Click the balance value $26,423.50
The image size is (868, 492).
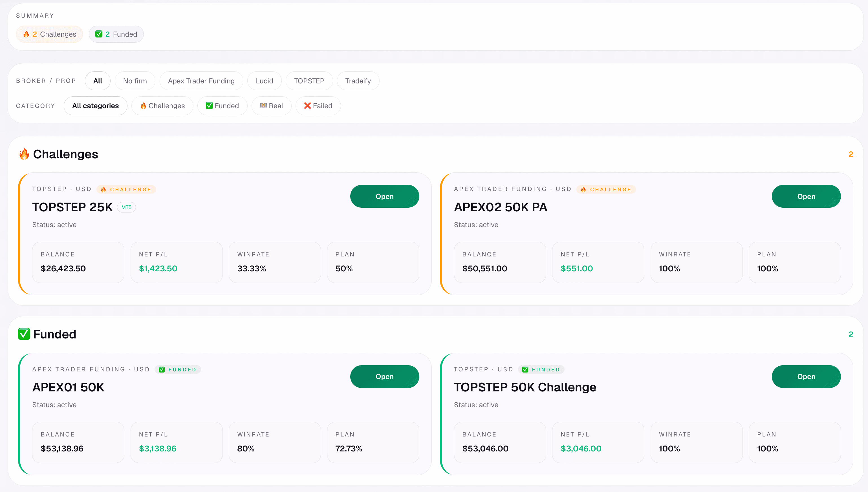click(x=63, y=269)
